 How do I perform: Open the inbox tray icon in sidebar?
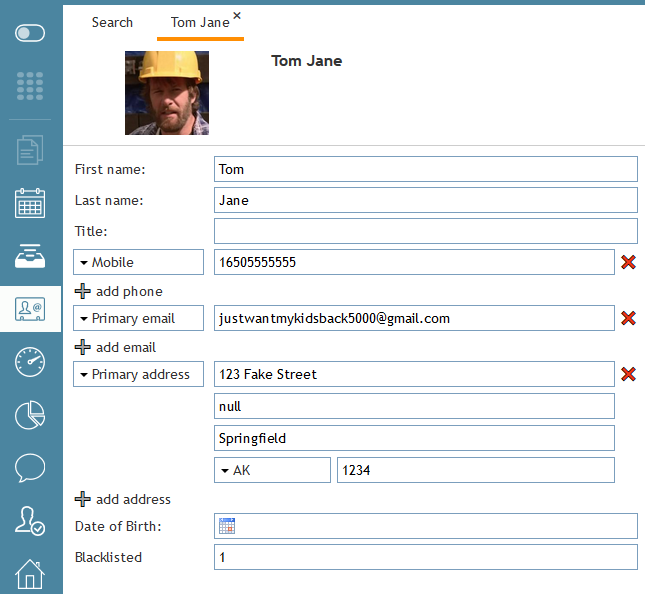(30, 256)
